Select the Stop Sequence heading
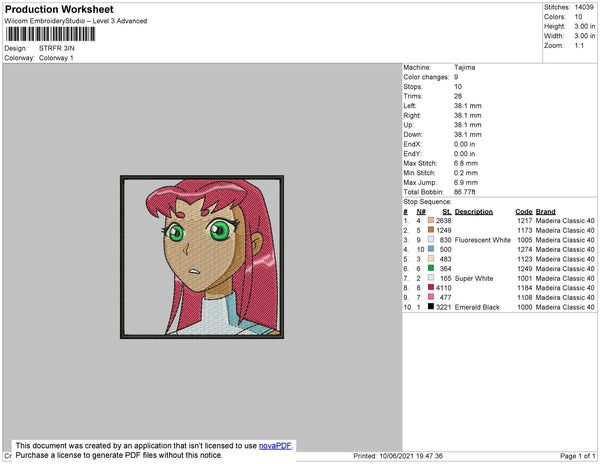This screenshot has width=600, height=464. 427,202
